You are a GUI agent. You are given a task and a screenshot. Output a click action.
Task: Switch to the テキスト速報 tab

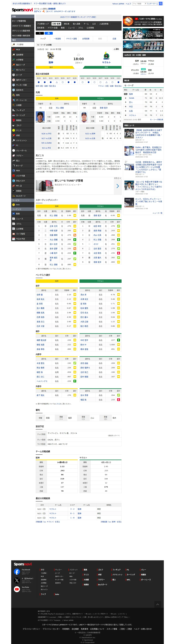[72, 39]
